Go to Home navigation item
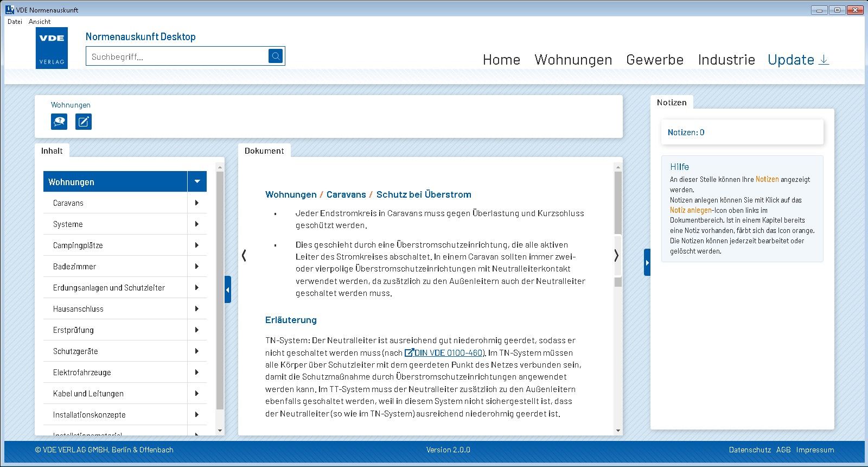868x467 pixels. (501, 60)
